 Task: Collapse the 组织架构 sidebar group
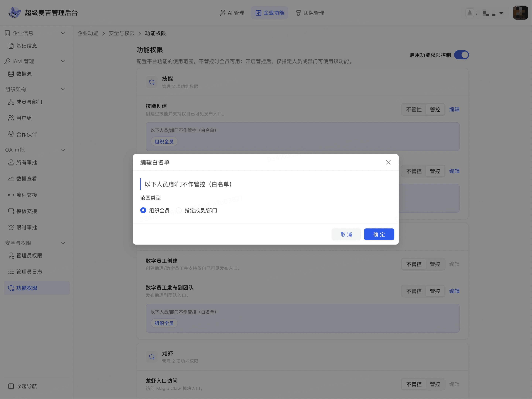(x=63, y=90)
